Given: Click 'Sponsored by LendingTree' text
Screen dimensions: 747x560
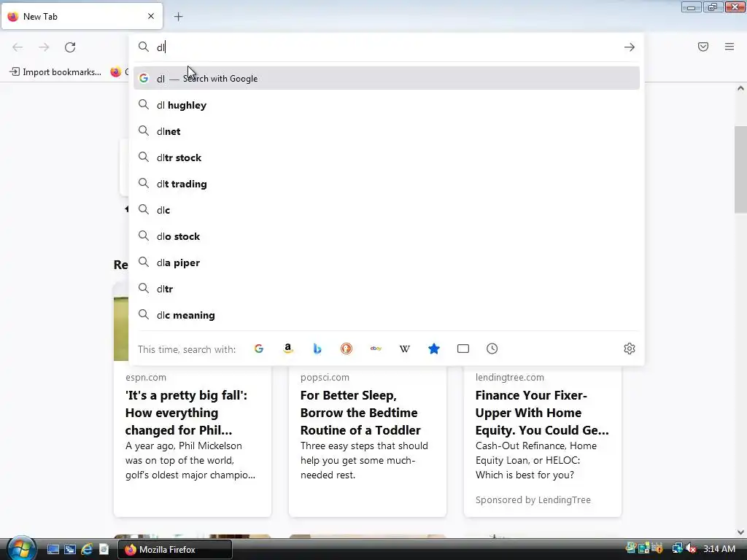Looking at the screenshot, I should click(533, 499).
